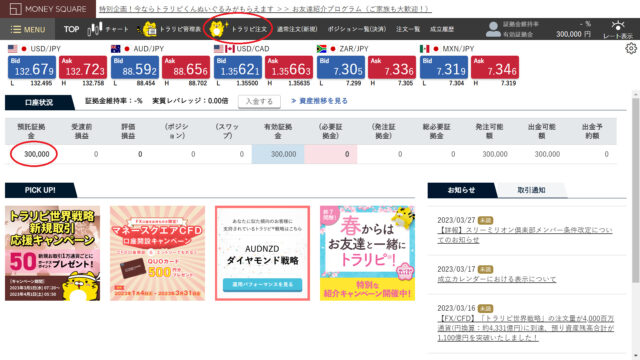The width and height of the screenshot is (640, 360).
Task: Select the USD/JPY Ask price tile
Action: tap(83, 67)
